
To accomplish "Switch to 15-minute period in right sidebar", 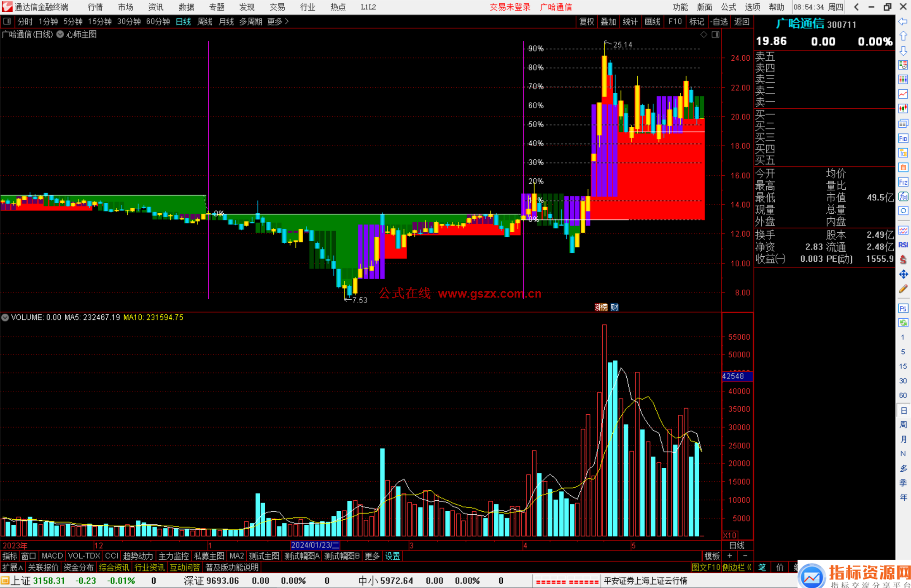I will coord(903,366).
